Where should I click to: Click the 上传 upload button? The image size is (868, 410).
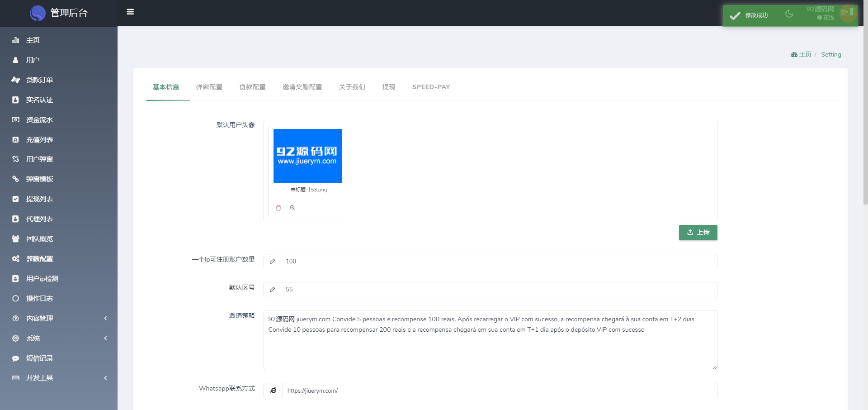click(x=698, y=233)
